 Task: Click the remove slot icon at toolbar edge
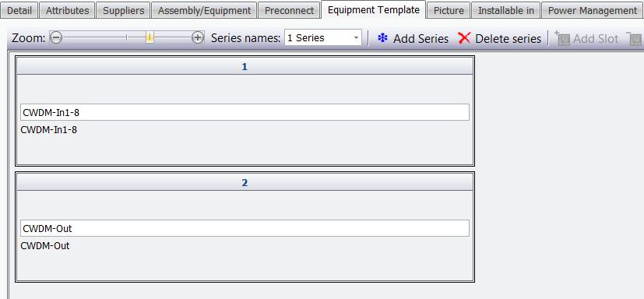pos(635,38)
